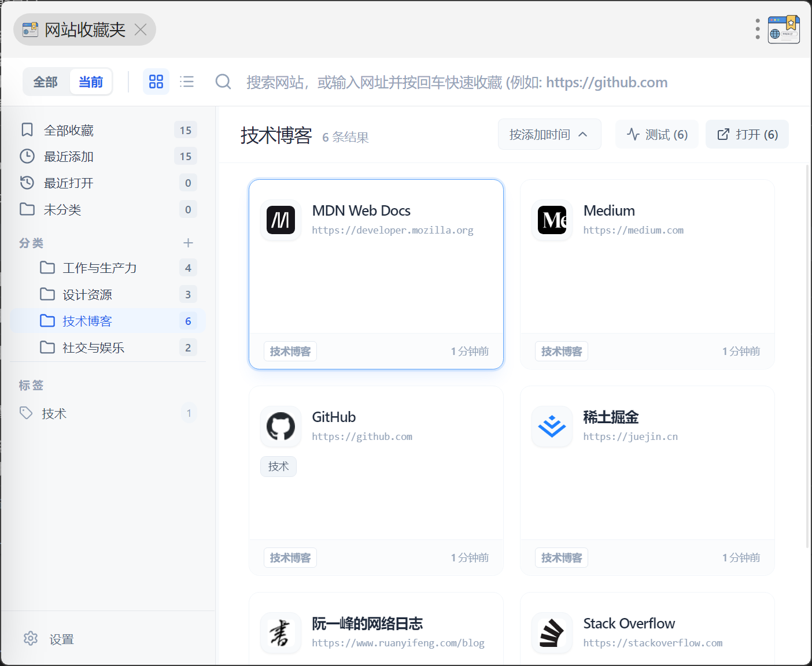The height and width of the screenshot is (666, 812).
Task: Click the 打开 (6) button
Action: [747, 134]
